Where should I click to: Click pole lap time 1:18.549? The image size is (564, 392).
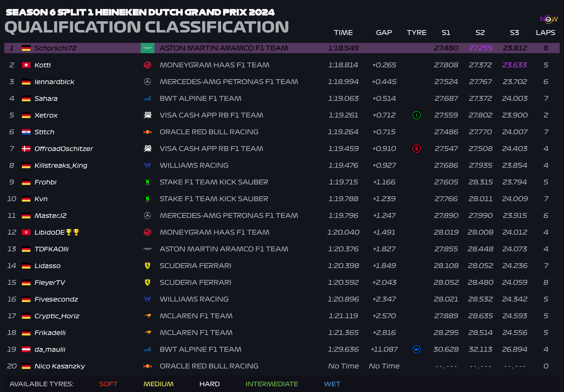tap(343, 48)
